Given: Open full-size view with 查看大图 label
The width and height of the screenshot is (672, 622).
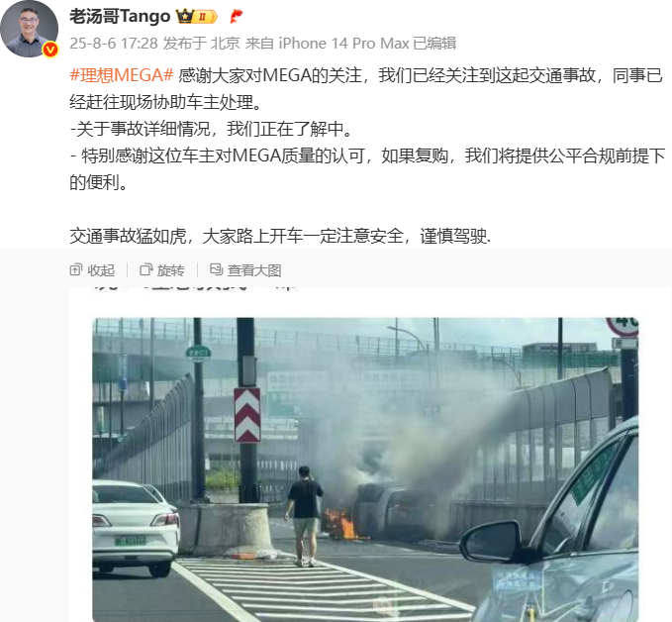Looking at the screenshot, I should (x=254, y=270).
